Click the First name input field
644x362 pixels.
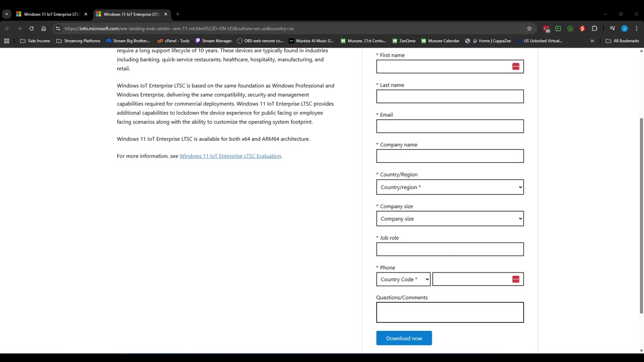click(450, 66)
